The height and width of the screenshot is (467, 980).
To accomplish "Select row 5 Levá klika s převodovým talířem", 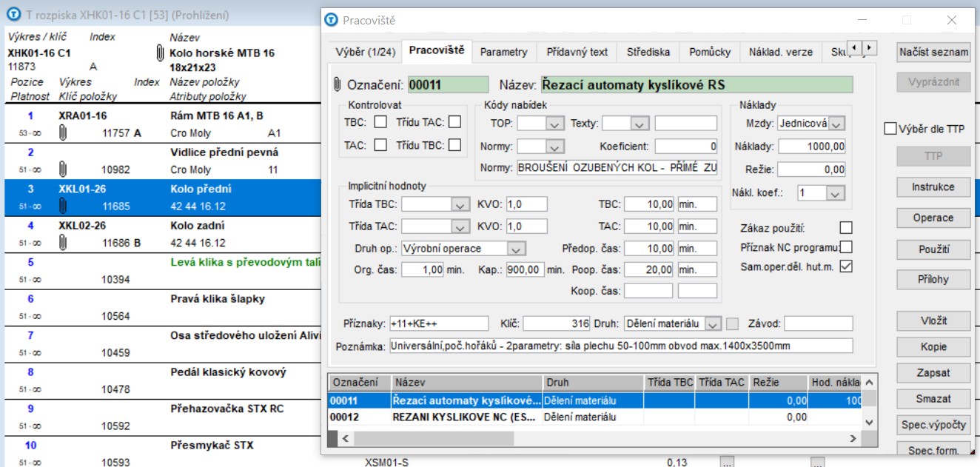I will [163, 271].
